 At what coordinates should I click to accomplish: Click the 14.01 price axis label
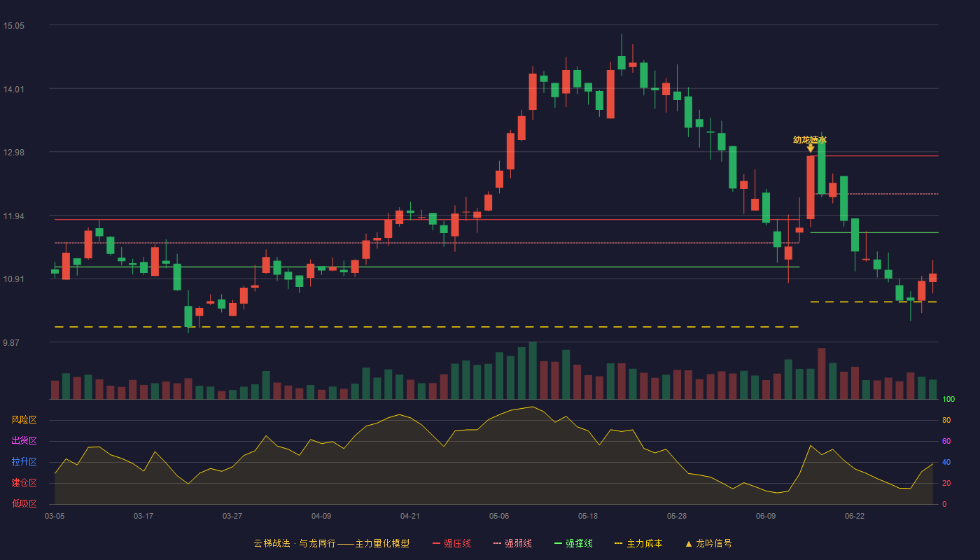13,90
